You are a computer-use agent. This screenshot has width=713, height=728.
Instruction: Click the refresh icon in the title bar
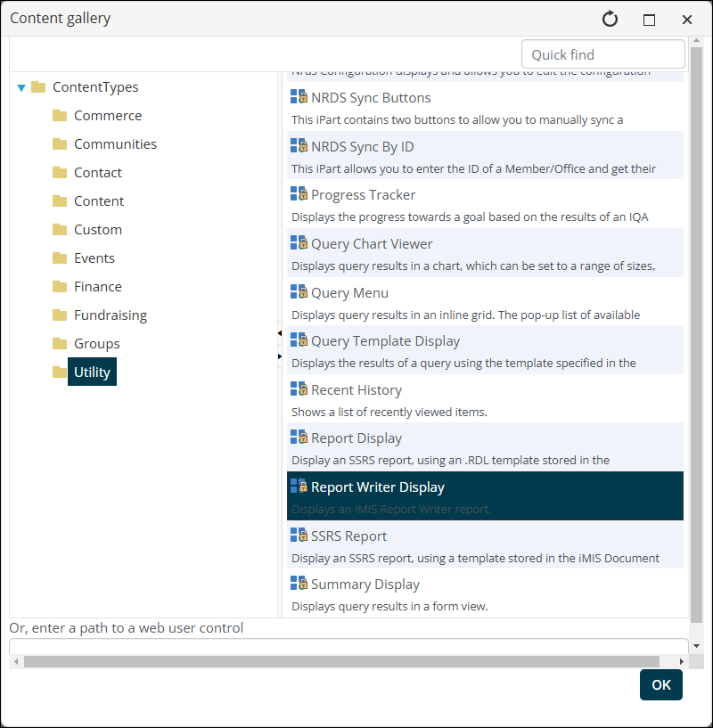point(609,19)
